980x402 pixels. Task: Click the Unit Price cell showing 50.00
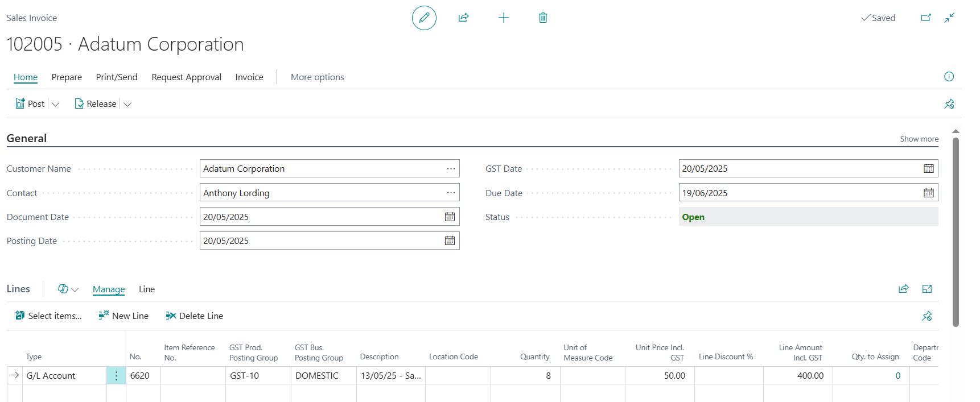click(660, 376)
